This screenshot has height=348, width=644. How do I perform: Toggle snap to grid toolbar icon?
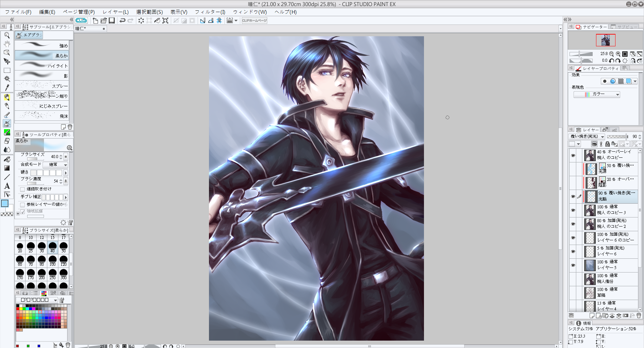219,20
